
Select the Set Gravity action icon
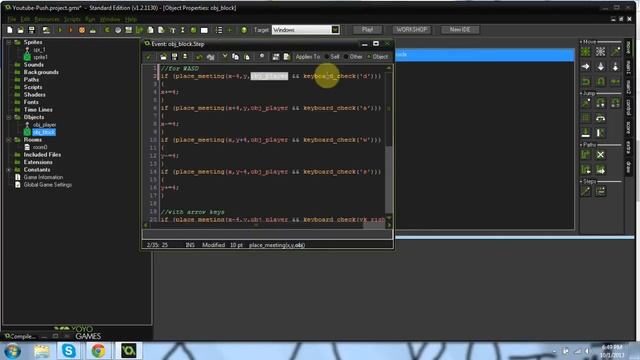616,67
